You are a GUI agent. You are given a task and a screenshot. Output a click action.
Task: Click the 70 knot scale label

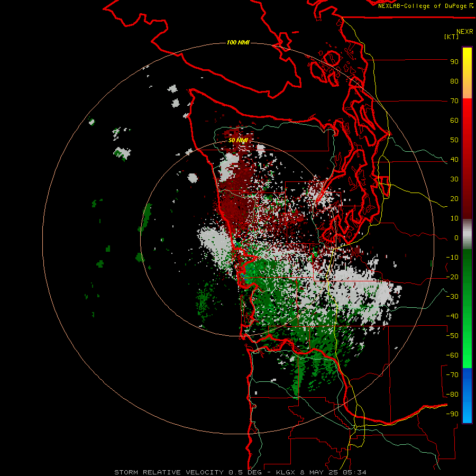(454, 101)
